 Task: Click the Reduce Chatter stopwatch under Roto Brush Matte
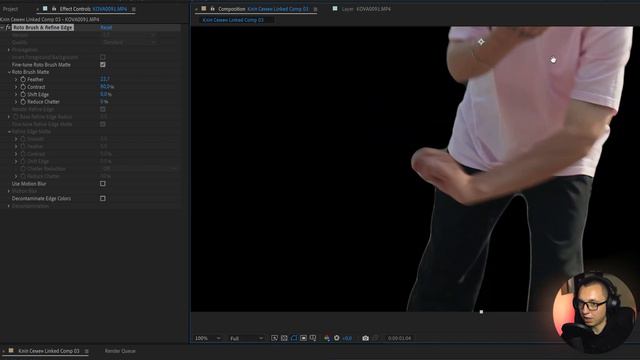click(x=23, y=102)
